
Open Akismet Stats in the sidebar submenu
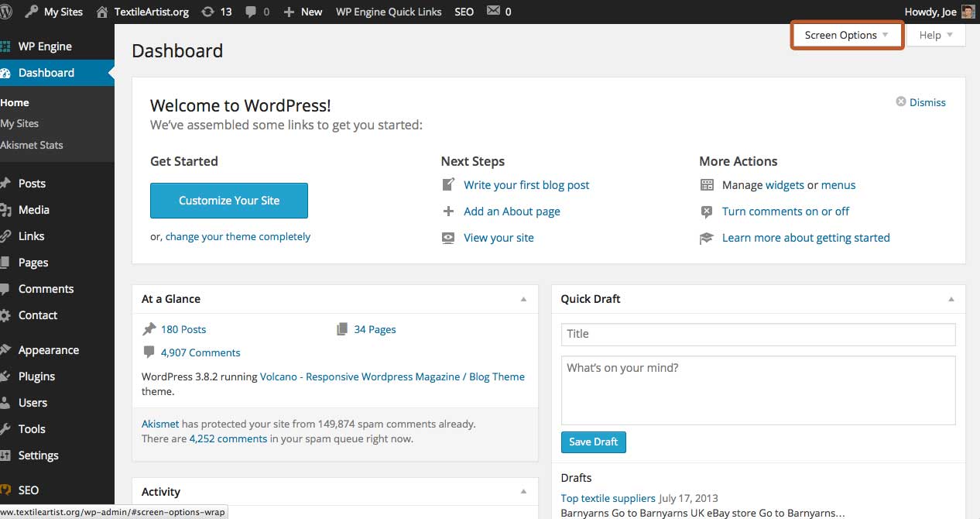click(x=32, y=145)
